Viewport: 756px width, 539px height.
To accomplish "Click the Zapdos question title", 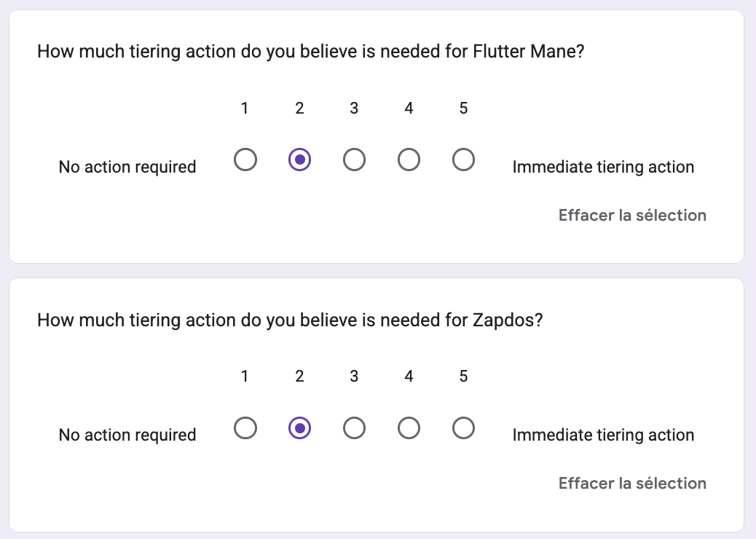I will click(x=290, y=320).
